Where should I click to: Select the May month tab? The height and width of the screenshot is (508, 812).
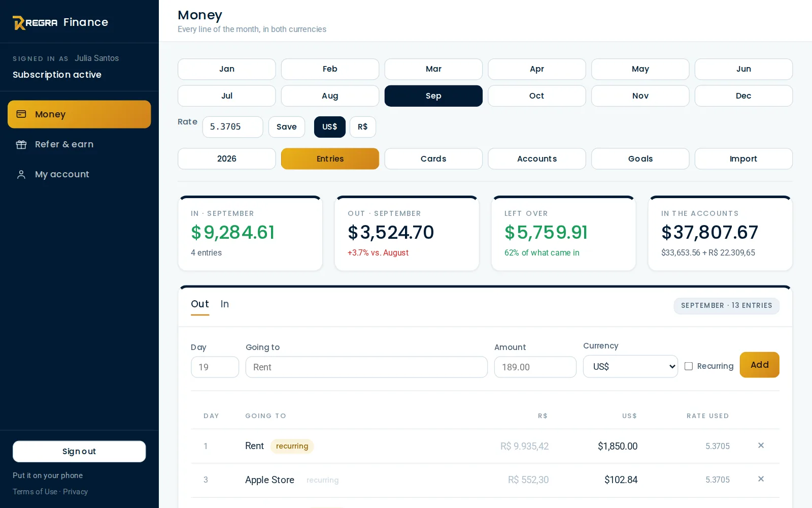640,69
